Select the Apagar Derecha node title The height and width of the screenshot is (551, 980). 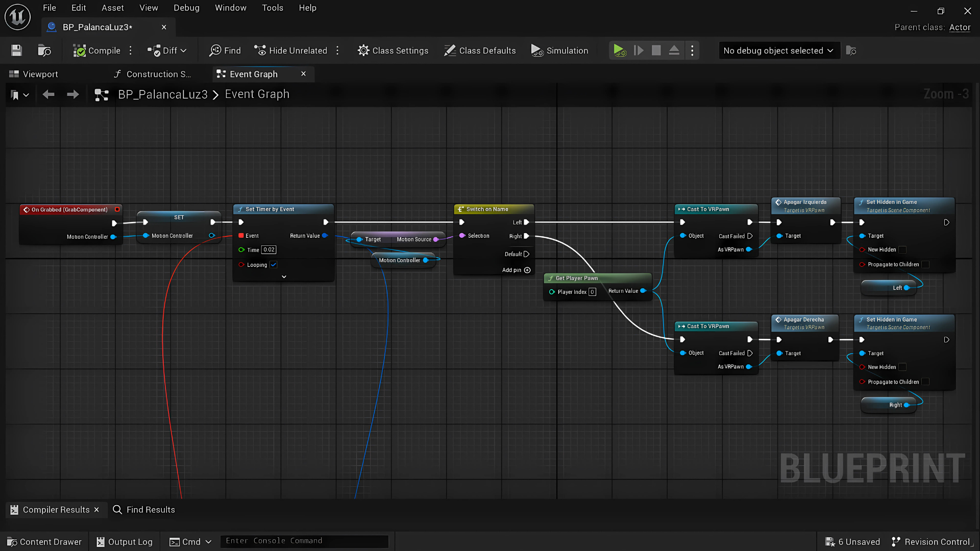coord(803,319)
